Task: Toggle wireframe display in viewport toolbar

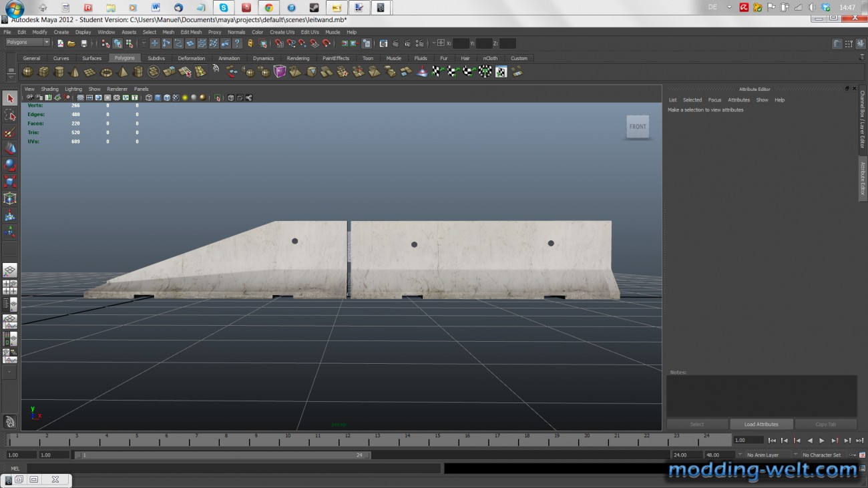Action: [148, 97]
